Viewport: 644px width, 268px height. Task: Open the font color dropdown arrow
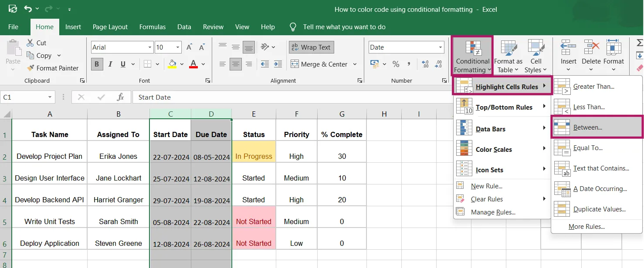[x=203, y=64]
